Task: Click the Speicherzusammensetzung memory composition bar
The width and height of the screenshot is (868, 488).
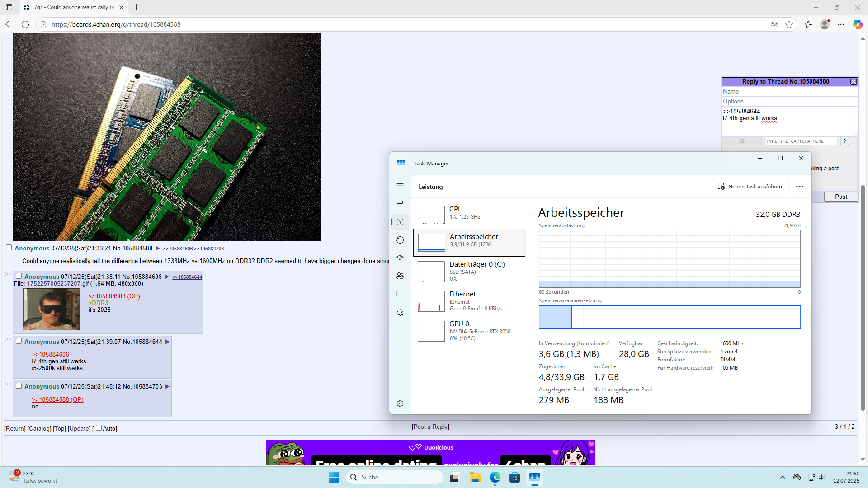Action: click(x=670, y=317)
